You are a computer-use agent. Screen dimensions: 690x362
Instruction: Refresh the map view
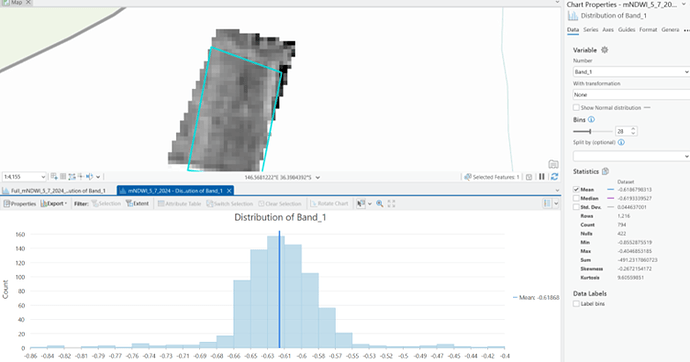pyautogui.click(x=554, y=177)
